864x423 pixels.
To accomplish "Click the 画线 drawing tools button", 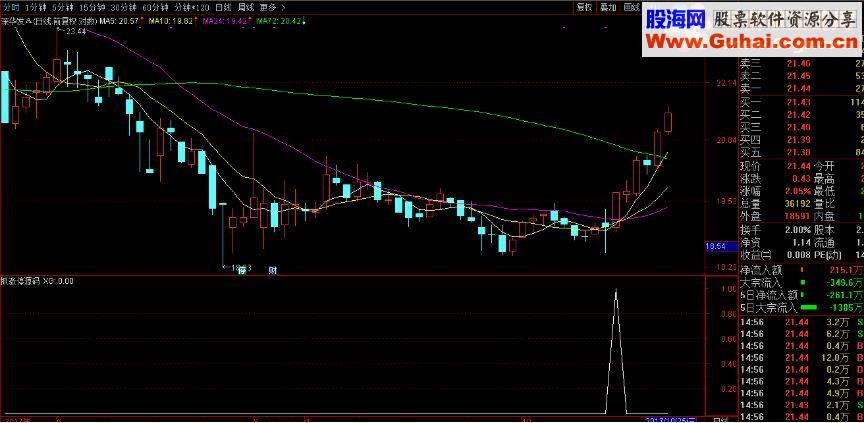I will tap(631, 7).
